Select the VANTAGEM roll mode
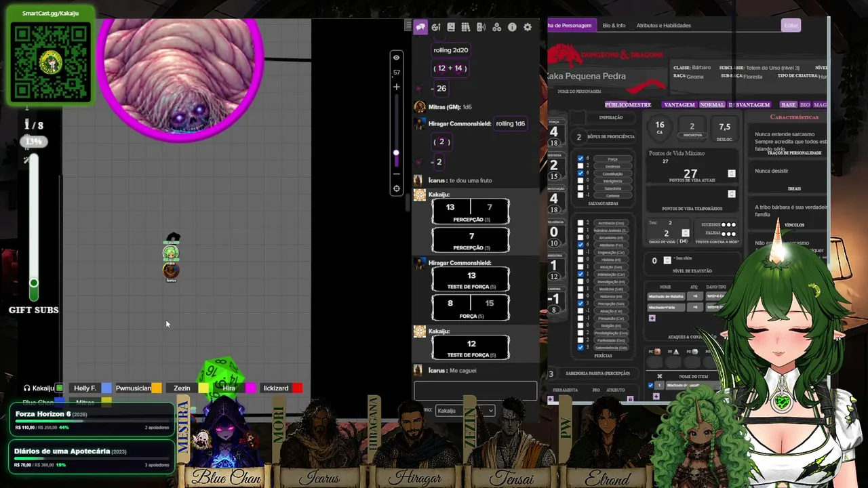Image resolution: width=868 pixels, height=488 pixels. tap(679, 105)
